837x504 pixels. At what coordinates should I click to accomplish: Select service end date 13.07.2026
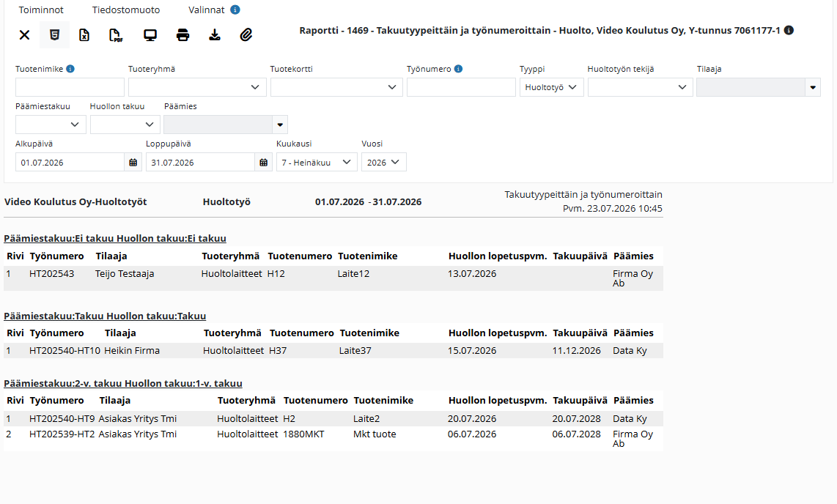coord(472,273)
